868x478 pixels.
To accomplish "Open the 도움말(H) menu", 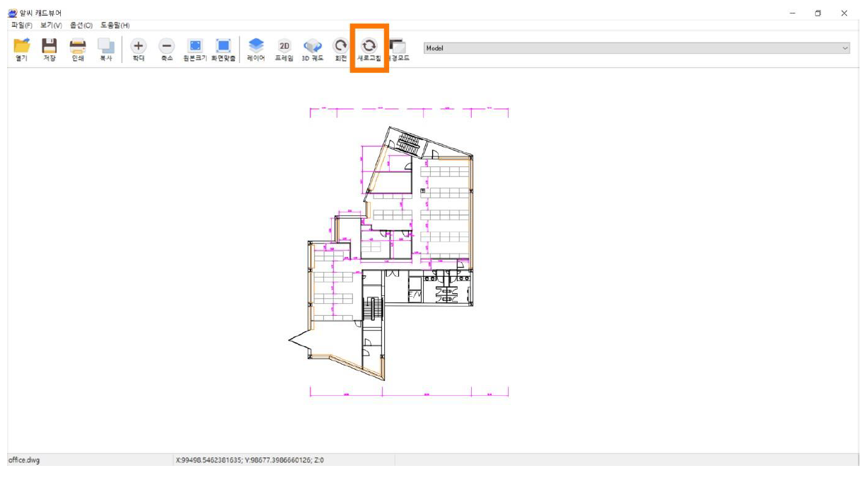I will 115,25.
